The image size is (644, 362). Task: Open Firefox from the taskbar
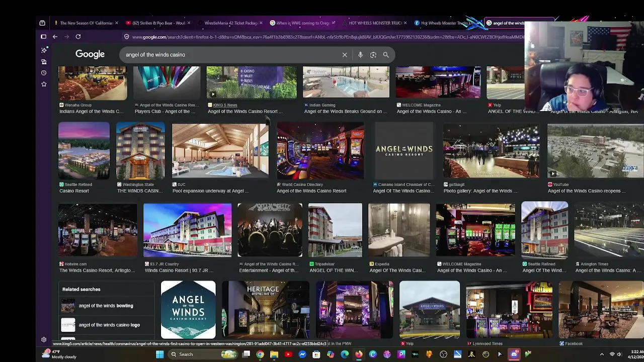tap(359, 354)
